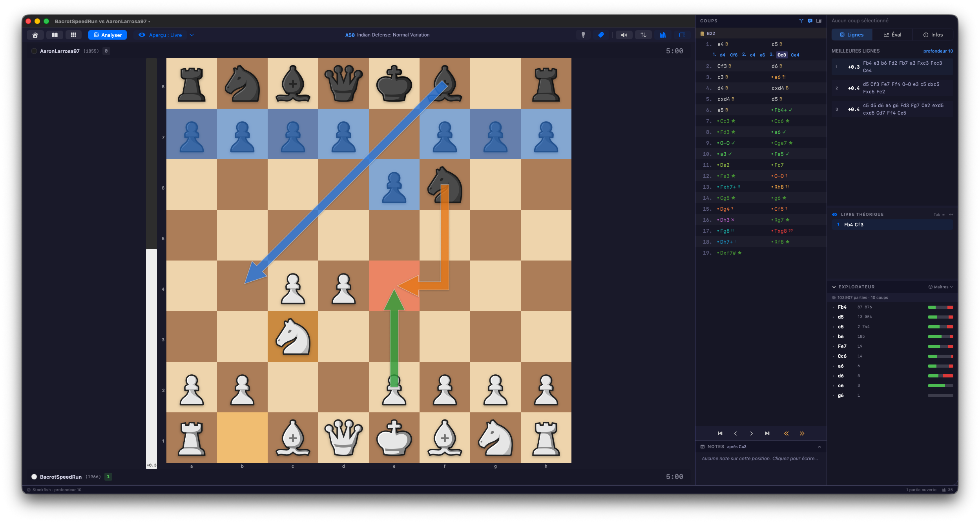Click the lightbulb hint icon
The image size is (980, 523).
583,35
